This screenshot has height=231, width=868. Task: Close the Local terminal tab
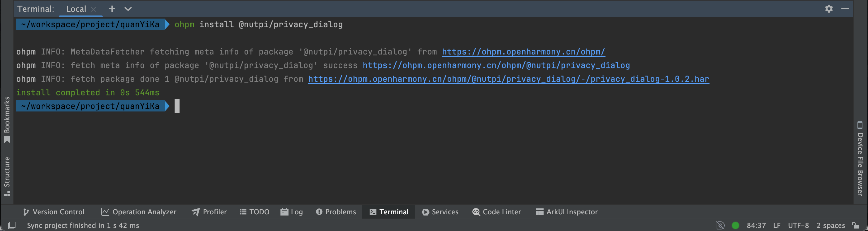coord(94,9)
